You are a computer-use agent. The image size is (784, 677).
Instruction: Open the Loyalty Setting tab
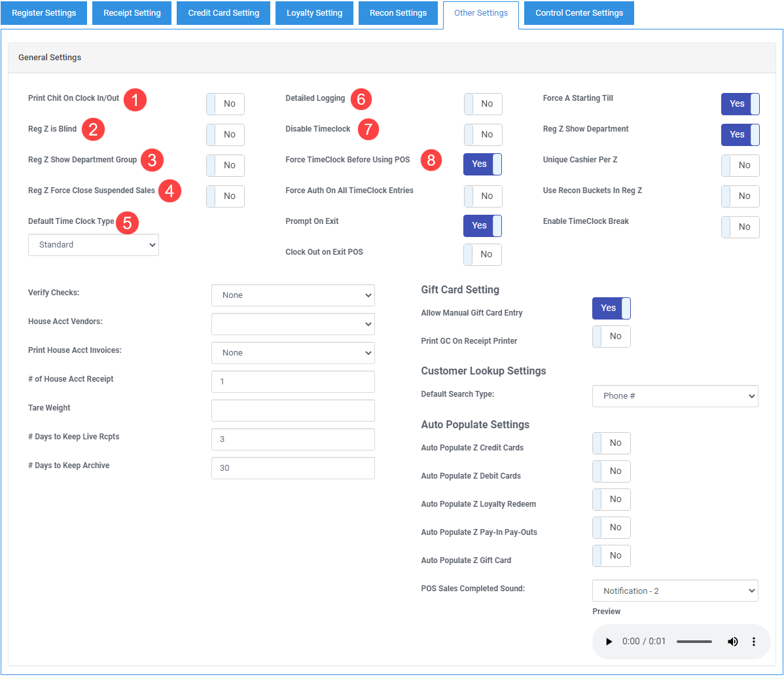pyautogui.click(x=314, y=13)
